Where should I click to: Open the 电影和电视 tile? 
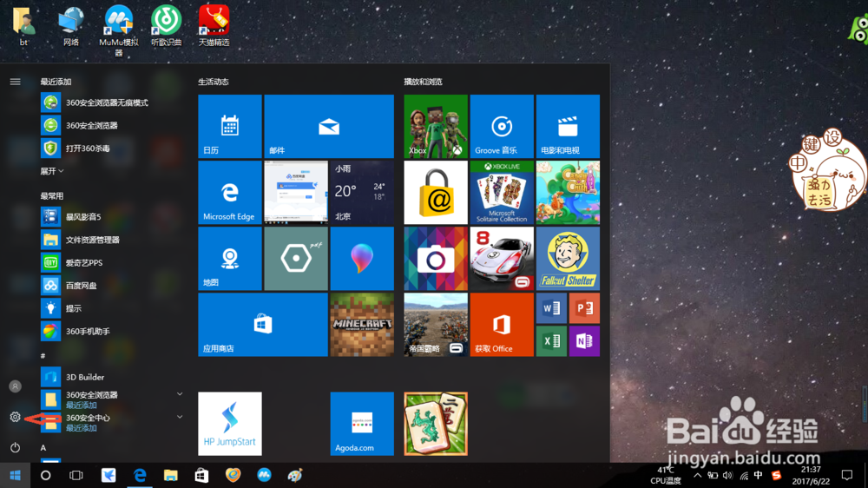coord(568,126)
